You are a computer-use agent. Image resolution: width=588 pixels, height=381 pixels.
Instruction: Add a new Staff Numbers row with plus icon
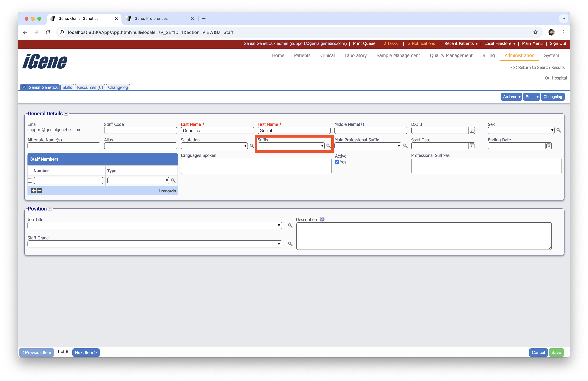click(x=34, y=190)
